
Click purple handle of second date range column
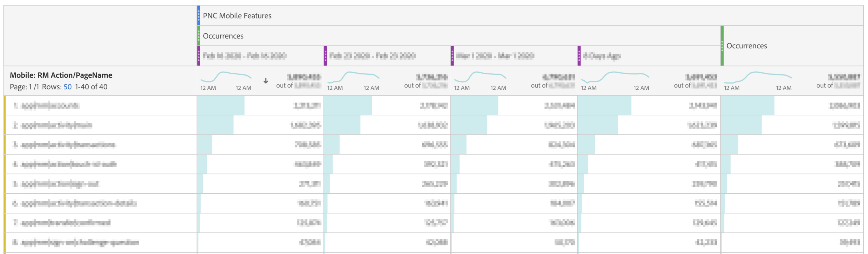(x=325, y=56)
